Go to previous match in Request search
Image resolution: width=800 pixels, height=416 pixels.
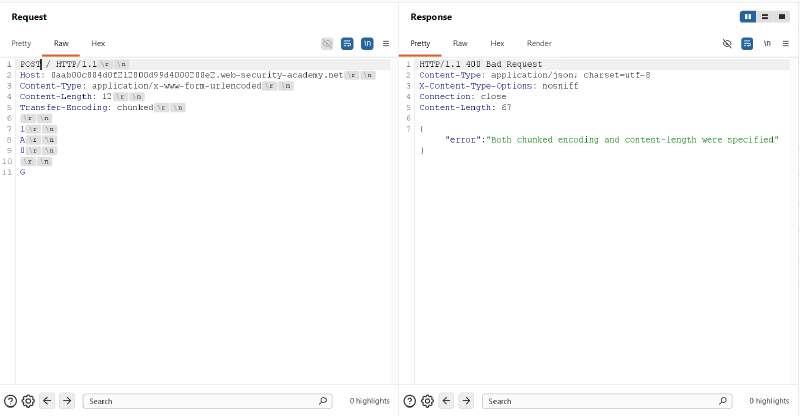pyautogui.click(x=47, y=401)
